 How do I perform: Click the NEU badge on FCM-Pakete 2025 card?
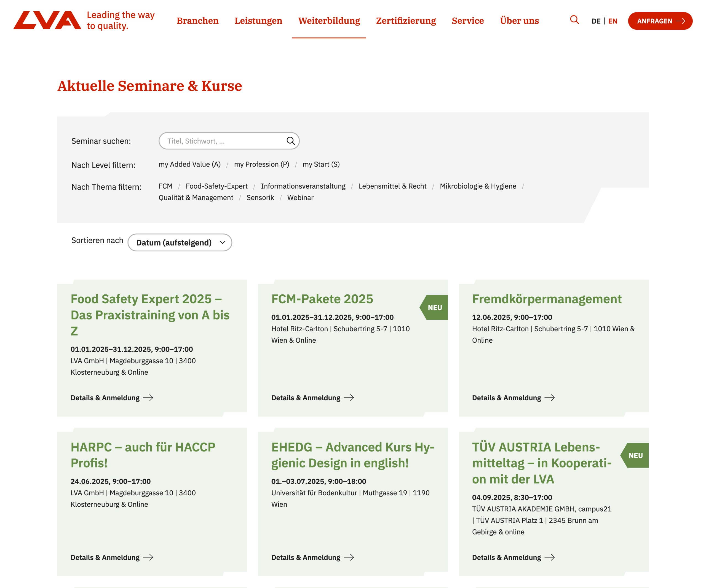coord(434,307)
